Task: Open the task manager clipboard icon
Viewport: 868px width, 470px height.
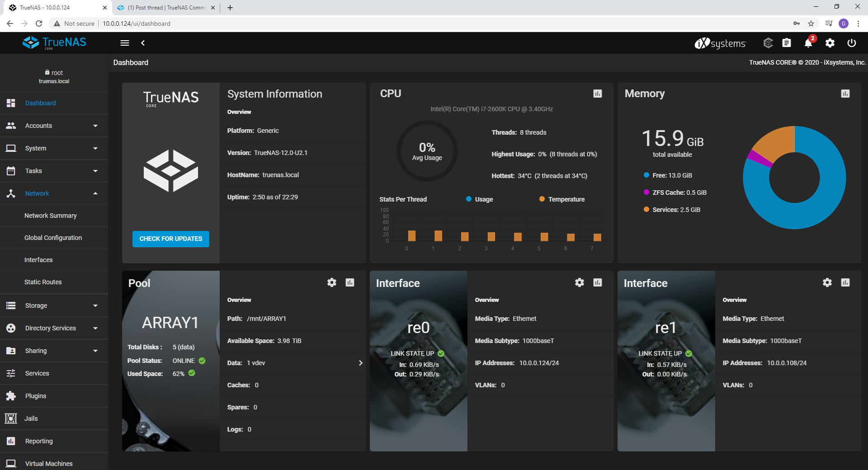Action: pyautogui.click(x=787, y=43)
